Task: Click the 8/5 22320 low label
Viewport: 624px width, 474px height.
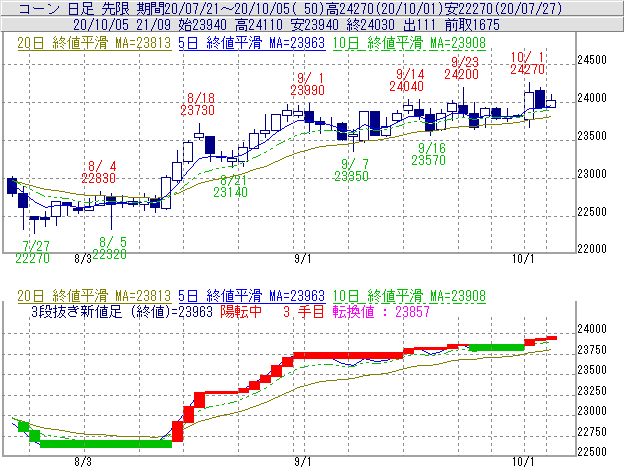Action: tap(110, 248)
